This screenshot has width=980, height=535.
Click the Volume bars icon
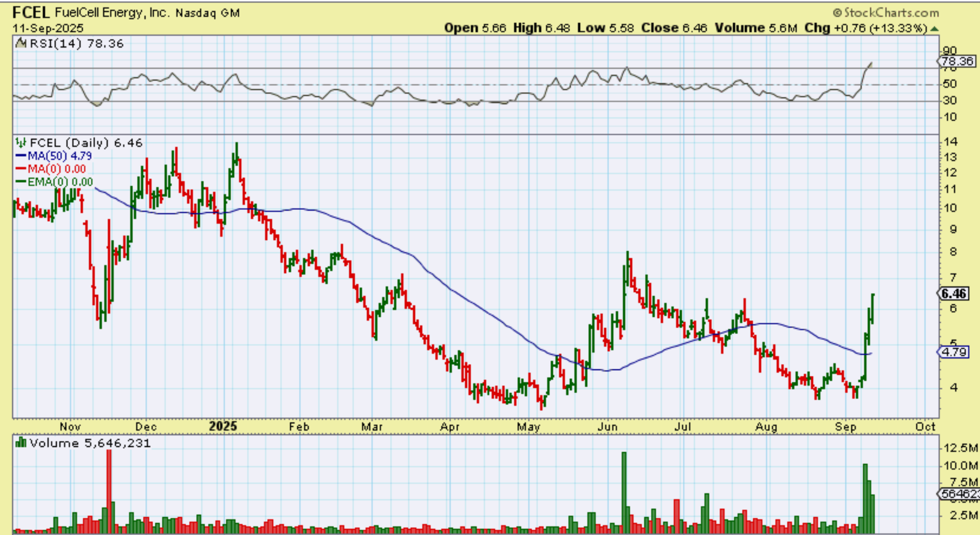point(21,443)
